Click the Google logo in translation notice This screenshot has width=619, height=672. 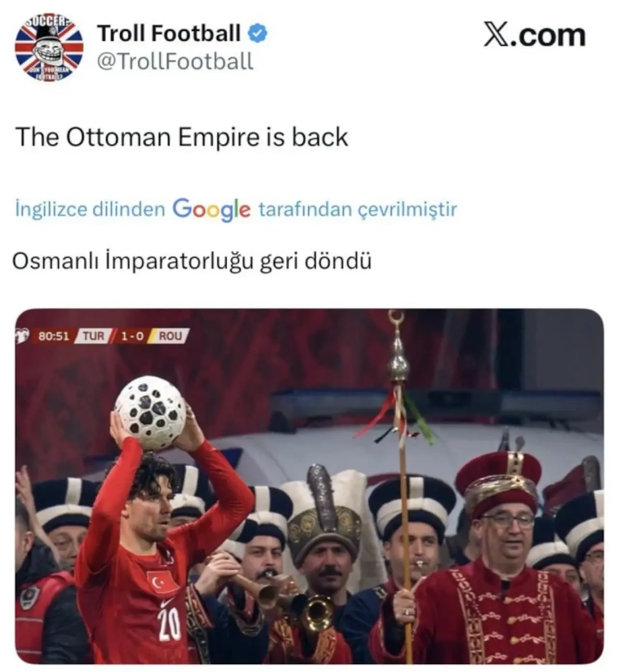(x=212, y=210)
